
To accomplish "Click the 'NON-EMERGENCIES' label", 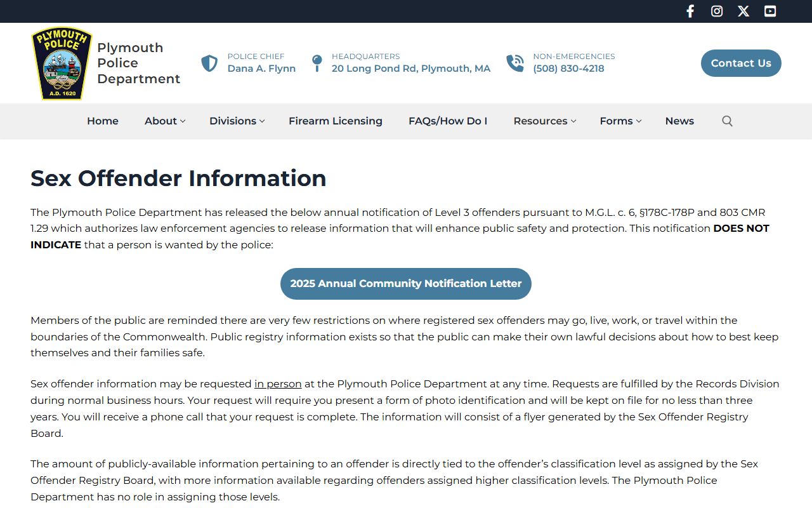I will 574,57.
